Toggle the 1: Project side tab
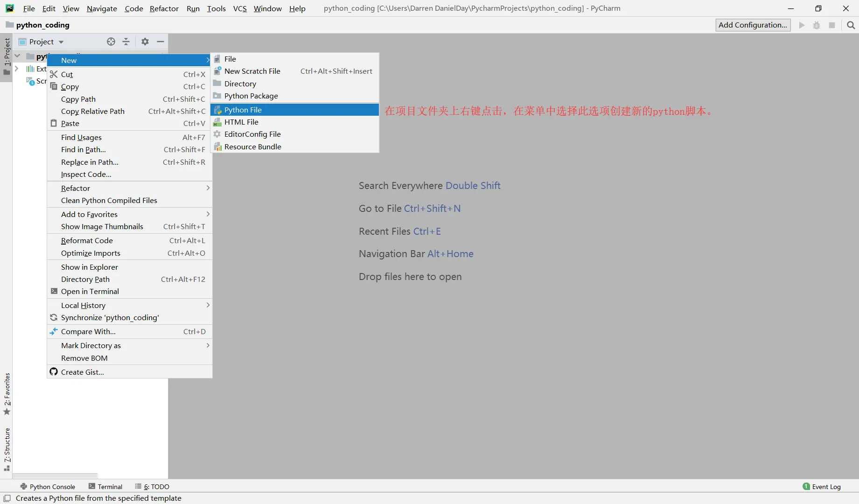 coord(7,56)
